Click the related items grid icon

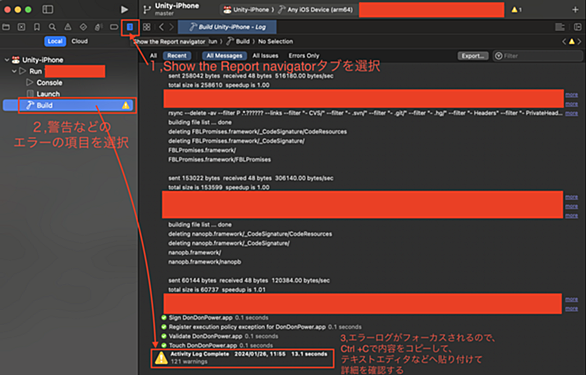146,27
